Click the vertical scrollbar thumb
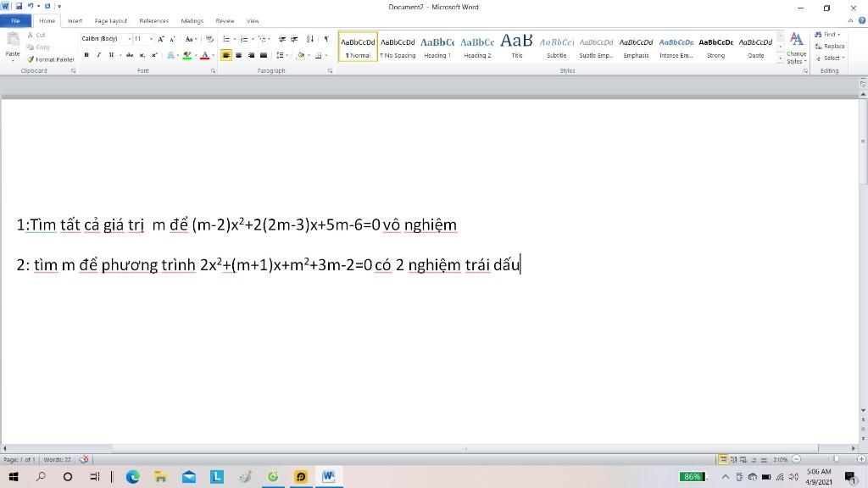This screenshot has width=868, height=488. 863,141
